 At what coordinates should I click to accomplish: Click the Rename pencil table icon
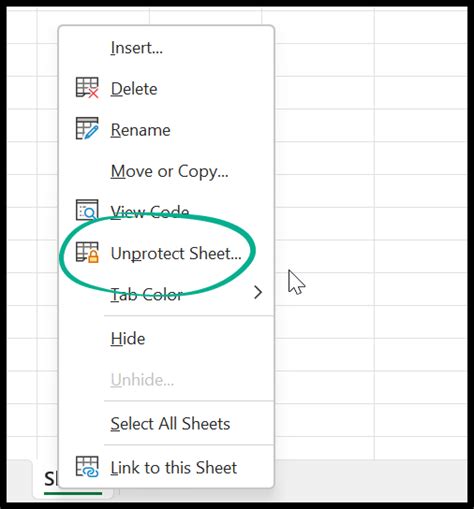pos(87,129)
